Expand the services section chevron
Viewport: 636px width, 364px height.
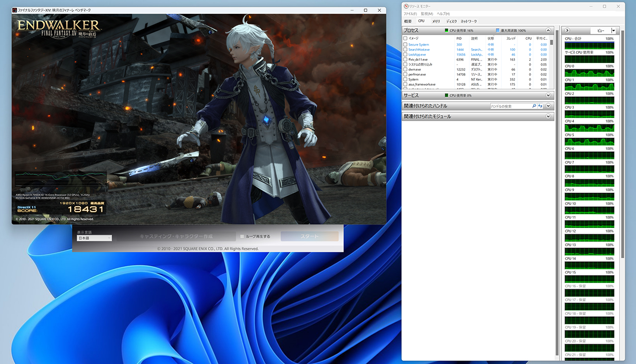[x=548, y=95]
